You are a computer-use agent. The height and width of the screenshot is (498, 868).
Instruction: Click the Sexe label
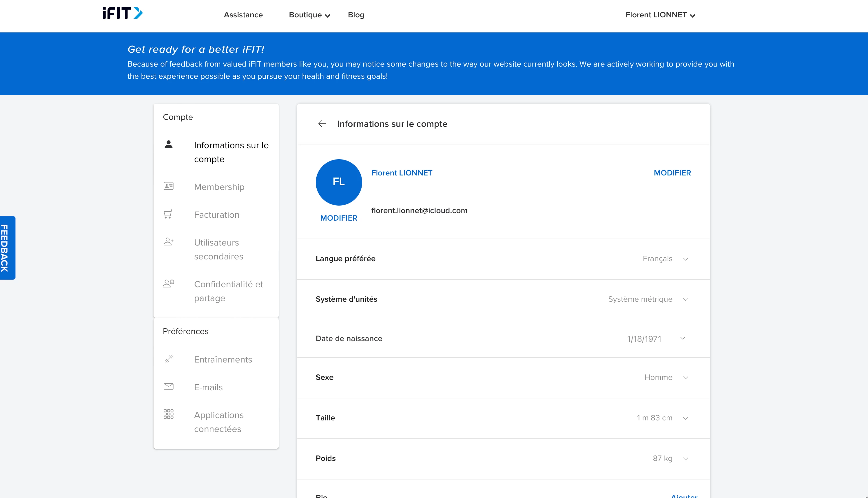point(324,377)
